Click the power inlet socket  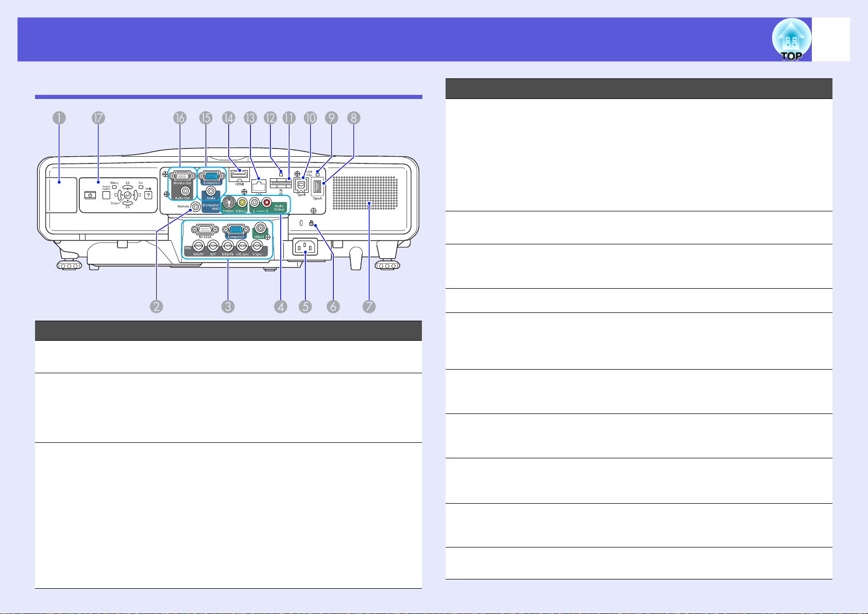click(x=305, y=248)
